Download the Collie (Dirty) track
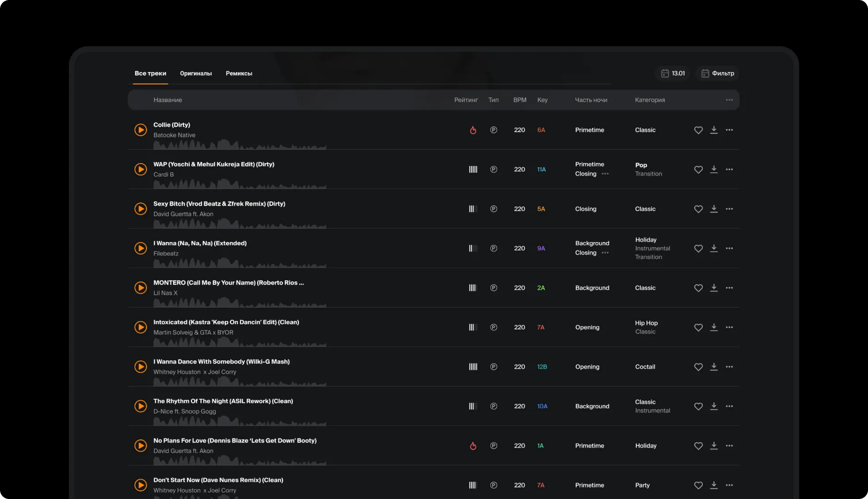Viewport: 868px width, 499px height. point(714,130)
